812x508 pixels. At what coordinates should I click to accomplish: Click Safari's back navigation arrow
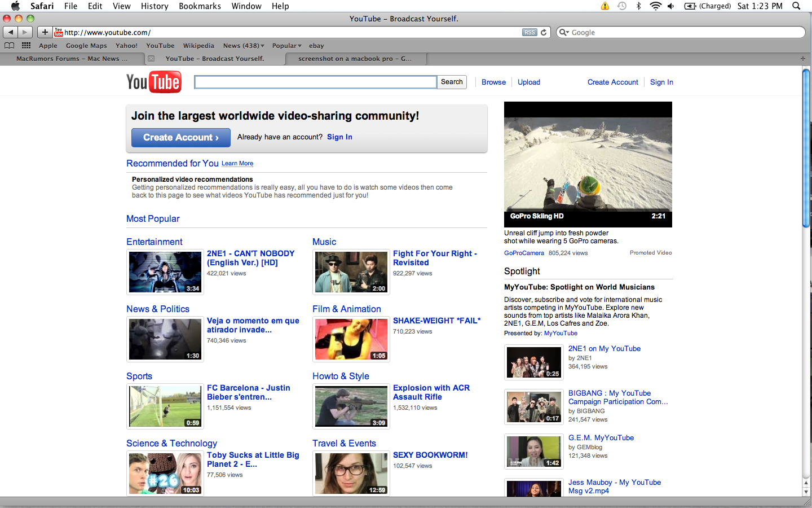(11, 32)
